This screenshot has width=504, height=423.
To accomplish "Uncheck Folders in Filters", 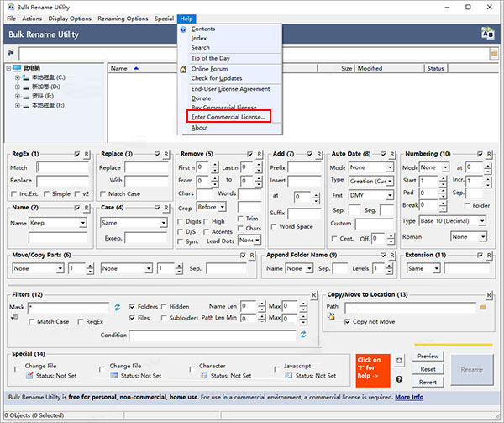I will tap(132, 307).
